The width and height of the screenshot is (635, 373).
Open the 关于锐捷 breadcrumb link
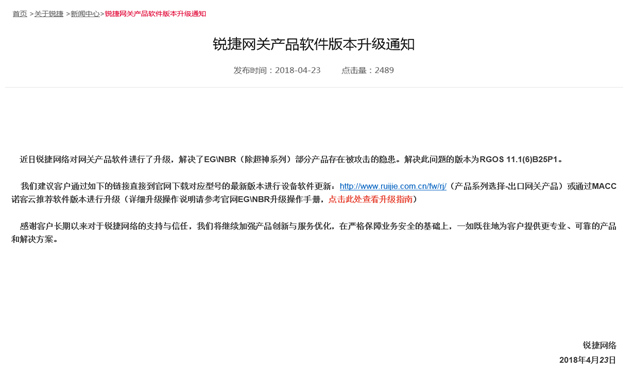coord(49,14)
